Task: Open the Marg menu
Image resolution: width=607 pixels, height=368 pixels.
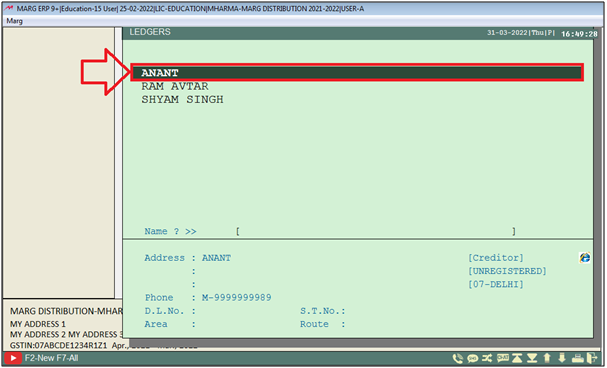Action: (x=14, y=21)
